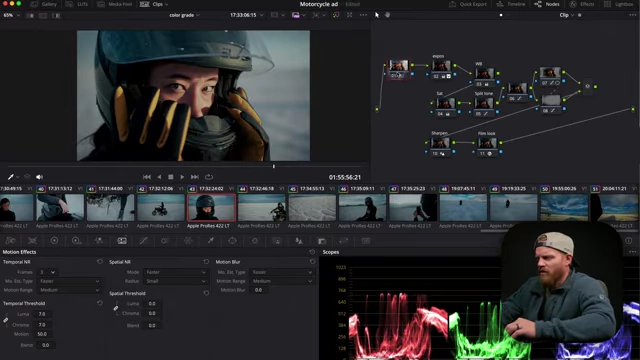Click the Quick Export button

click(x=468, y=4)
